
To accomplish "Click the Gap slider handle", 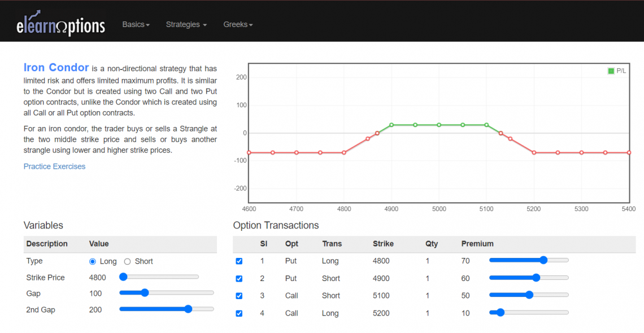I will pyautogui.click(x=144, y=293).
